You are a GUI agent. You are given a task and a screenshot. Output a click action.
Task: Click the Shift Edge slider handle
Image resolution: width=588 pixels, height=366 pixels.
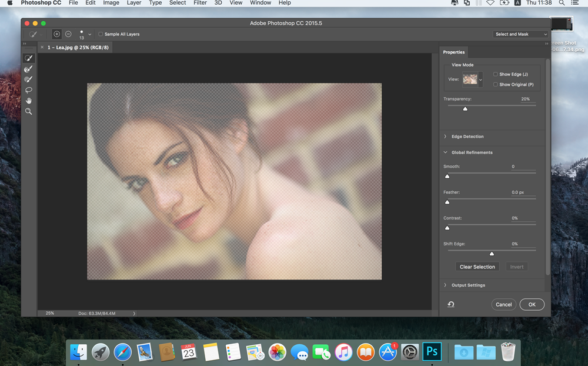tap(492, 254)
